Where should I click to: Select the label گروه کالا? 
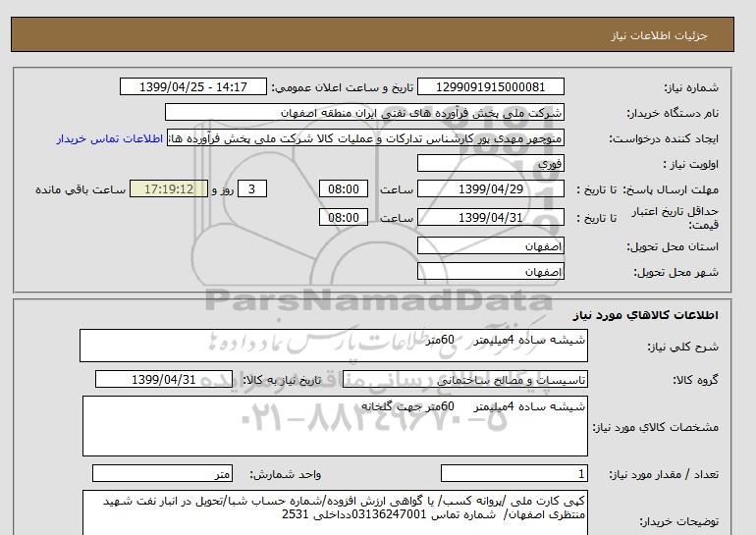[695, 380]
